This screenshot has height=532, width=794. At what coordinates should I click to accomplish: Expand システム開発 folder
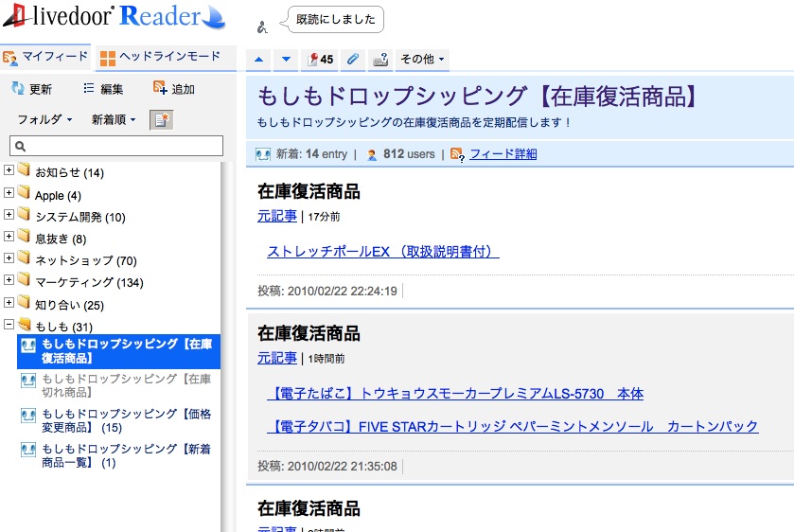9,214
